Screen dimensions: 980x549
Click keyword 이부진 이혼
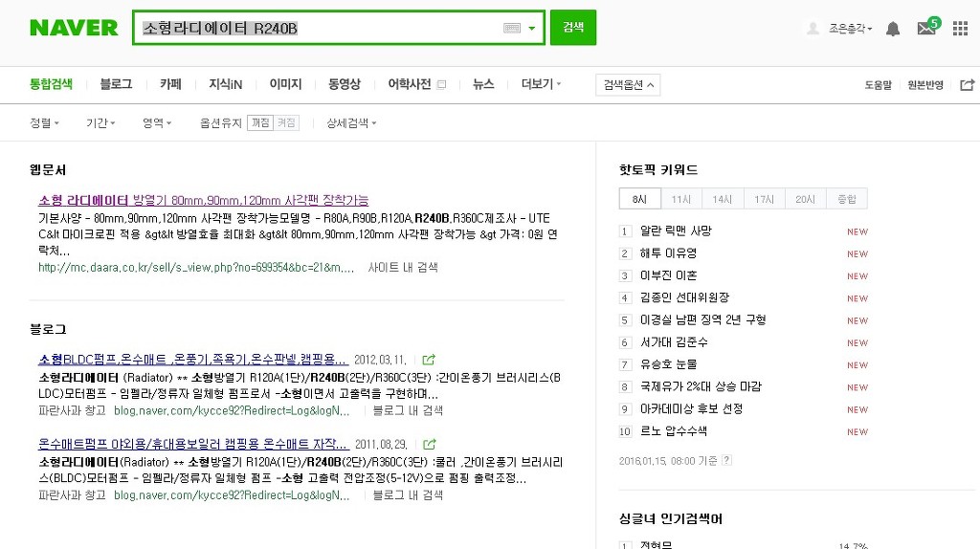click(x=668, y=275)
